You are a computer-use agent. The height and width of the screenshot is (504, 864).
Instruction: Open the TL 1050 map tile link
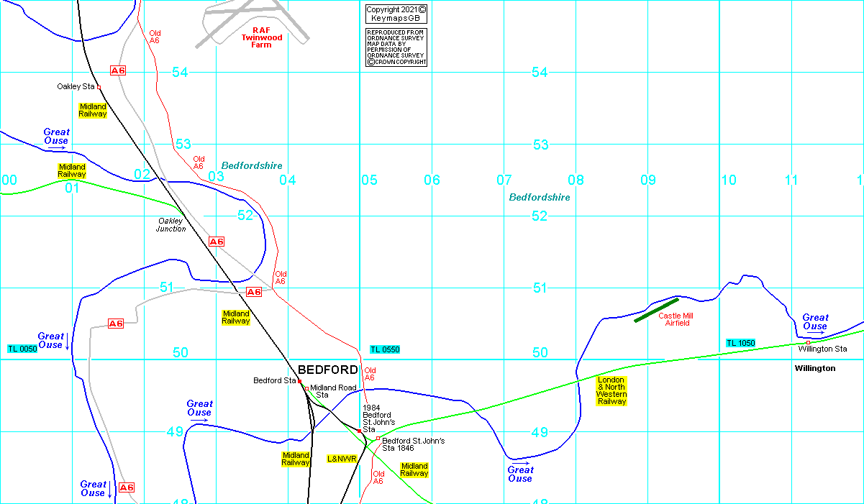740,343
